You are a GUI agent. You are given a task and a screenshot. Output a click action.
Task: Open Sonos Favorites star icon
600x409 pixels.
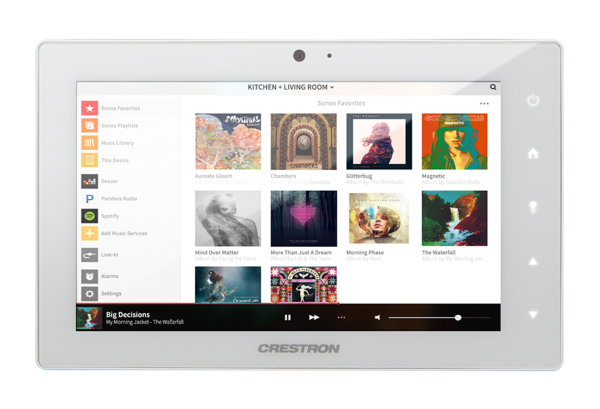(90, 108)
